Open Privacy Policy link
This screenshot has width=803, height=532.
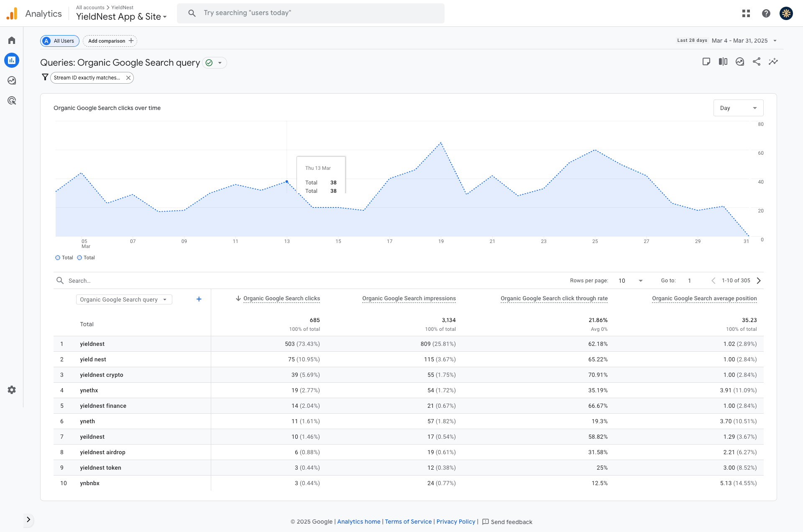point(456,522)
